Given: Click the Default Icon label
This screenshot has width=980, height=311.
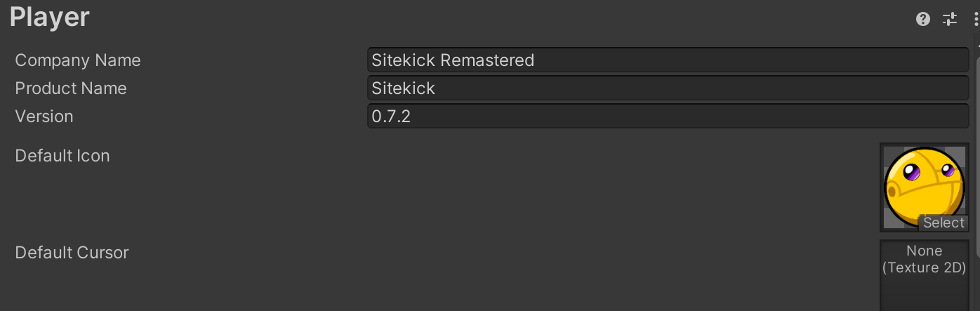Looking at the screenshot, I should (62, 156).
